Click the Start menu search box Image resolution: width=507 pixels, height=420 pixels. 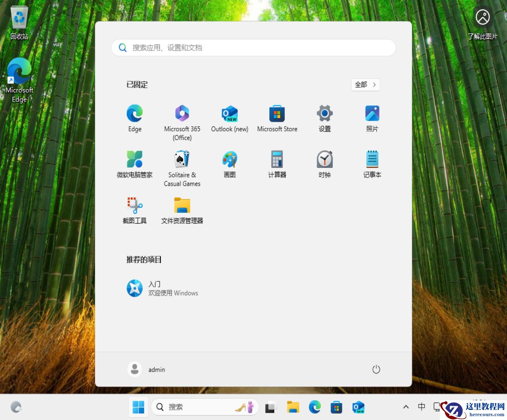pos(253,47)
